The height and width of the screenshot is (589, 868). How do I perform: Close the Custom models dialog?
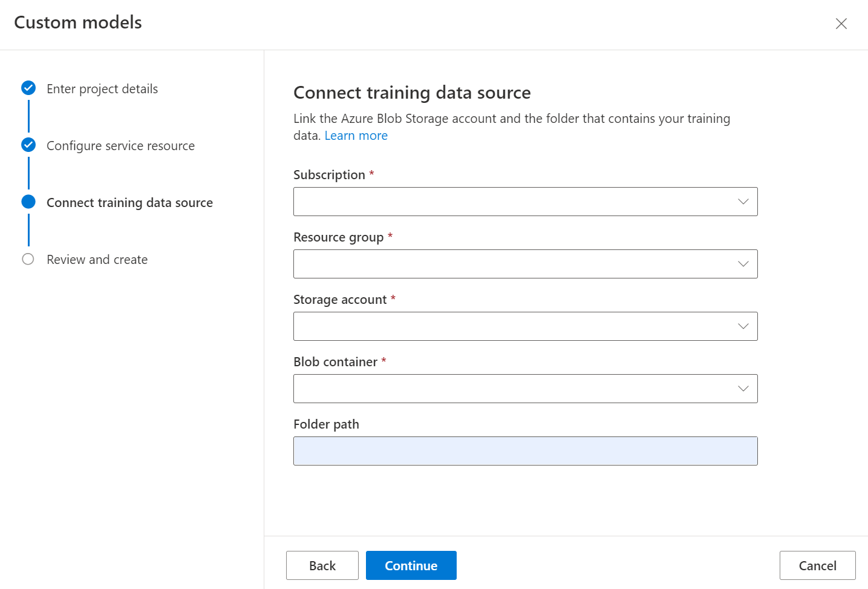click(x=841, y=24)
